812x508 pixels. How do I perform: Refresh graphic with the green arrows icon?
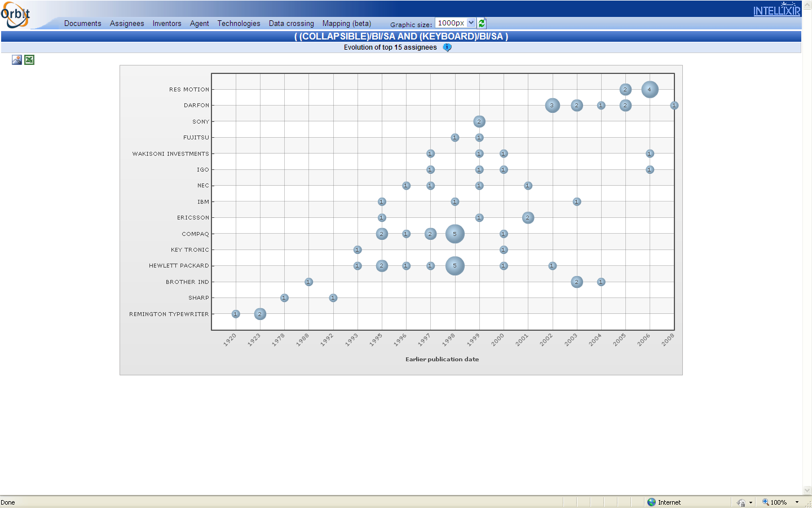[482, 23]
